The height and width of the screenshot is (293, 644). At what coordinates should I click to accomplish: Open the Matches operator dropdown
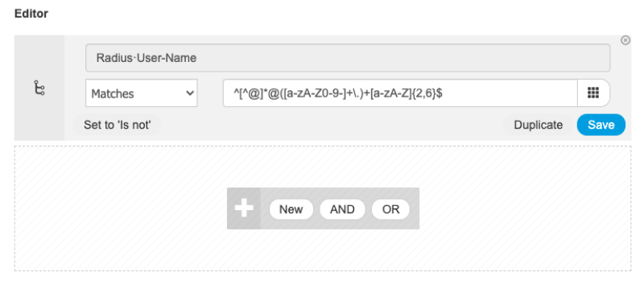coord(142,93)
